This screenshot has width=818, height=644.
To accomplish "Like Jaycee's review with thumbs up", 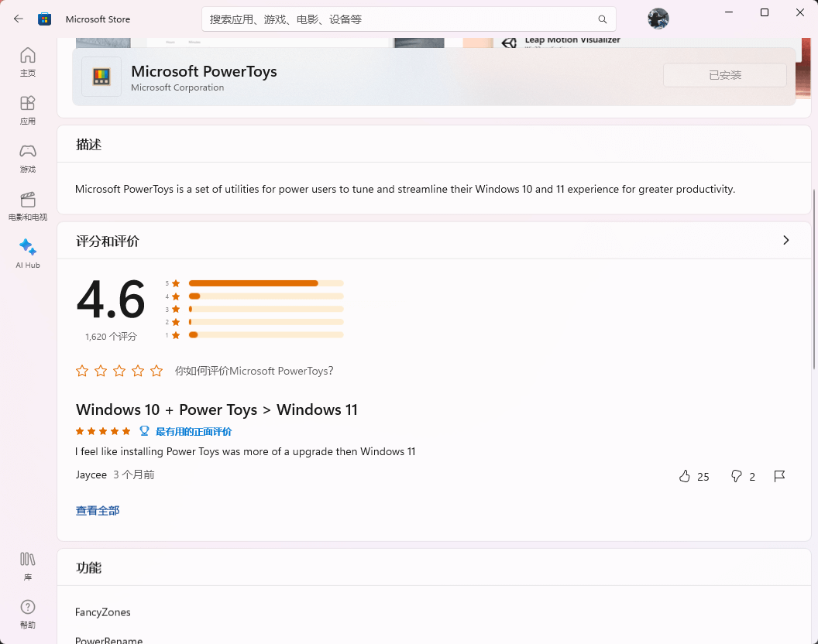I will tap(684, 476).
